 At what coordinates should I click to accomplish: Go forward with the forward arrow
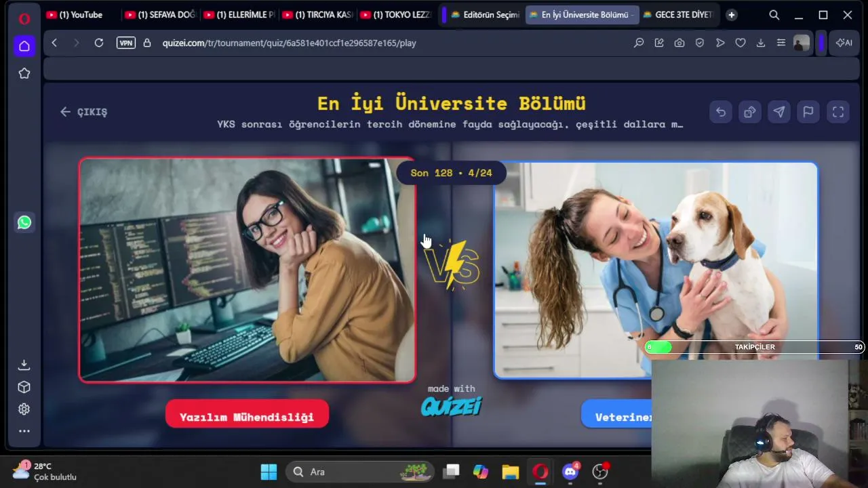(x=76, y=43)
